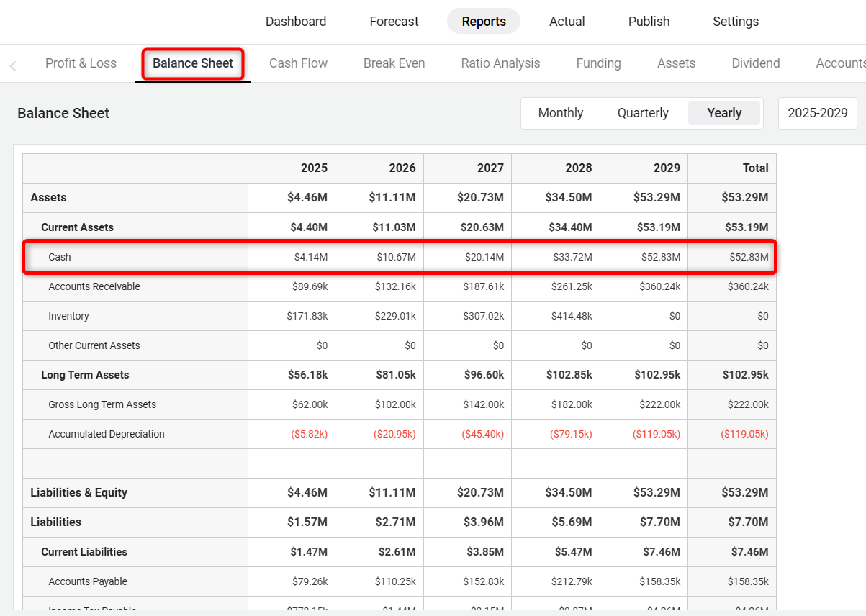This screenshot has height=616, width=866.
Task: Click the $10.67M Cash value for 2026
Action: pos(396,257)
